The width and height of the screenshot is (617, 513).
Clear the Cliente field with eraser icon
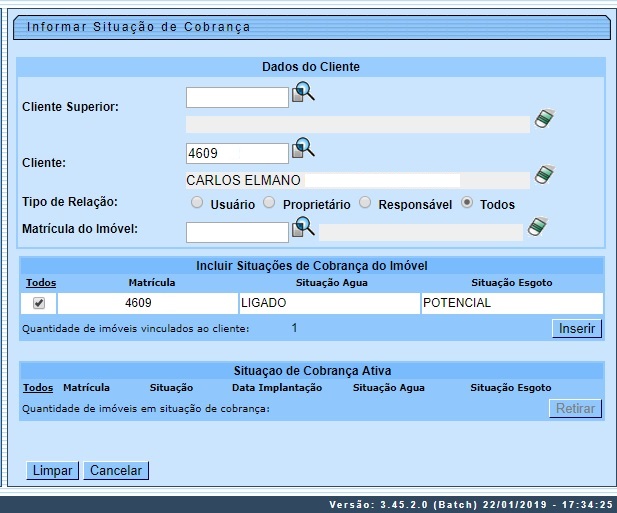(x=543, y=175)
